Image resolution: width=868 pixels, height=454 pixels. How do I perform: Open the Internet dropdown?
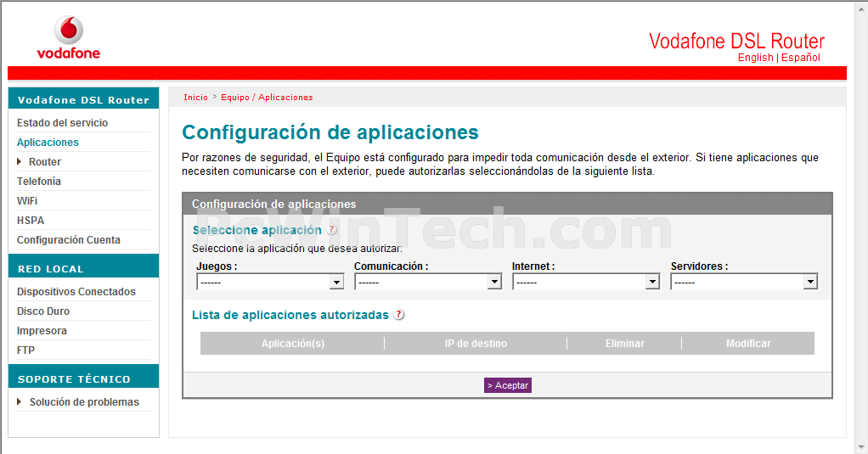coord(586,282)
